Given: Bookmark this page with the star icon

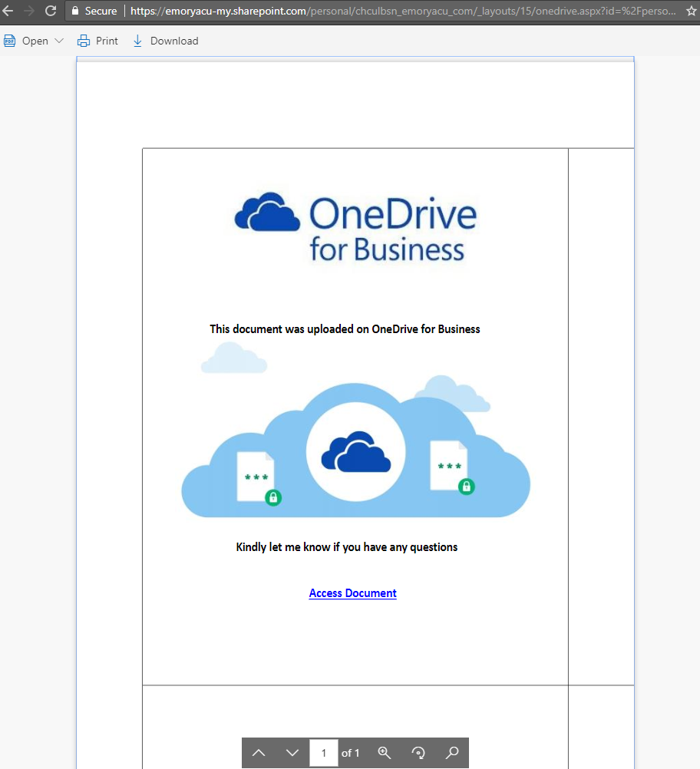Looking at the screenshot, I should (x=692, y=11).
